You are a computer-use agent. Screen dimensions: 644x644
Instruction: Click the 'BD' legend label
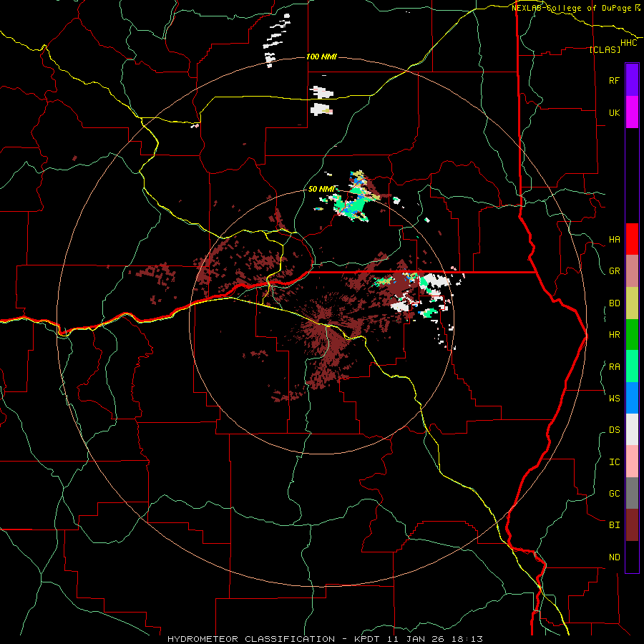click(x=614, y=303)
